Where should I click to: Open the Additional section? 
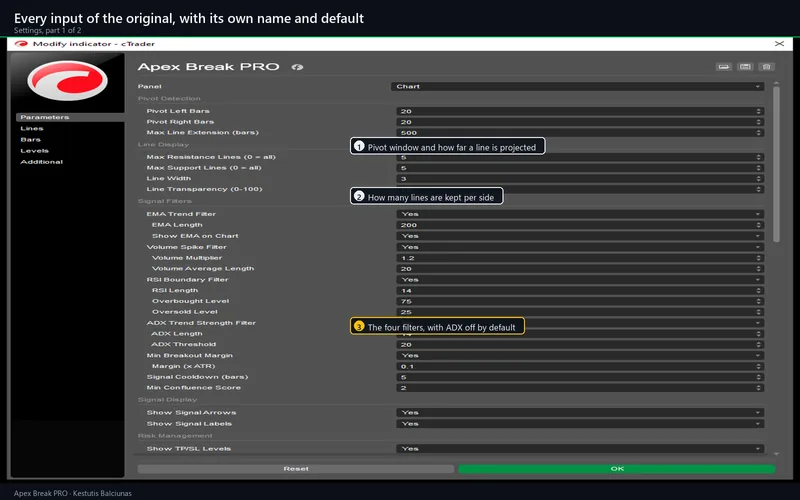click(x=41, y=162)
